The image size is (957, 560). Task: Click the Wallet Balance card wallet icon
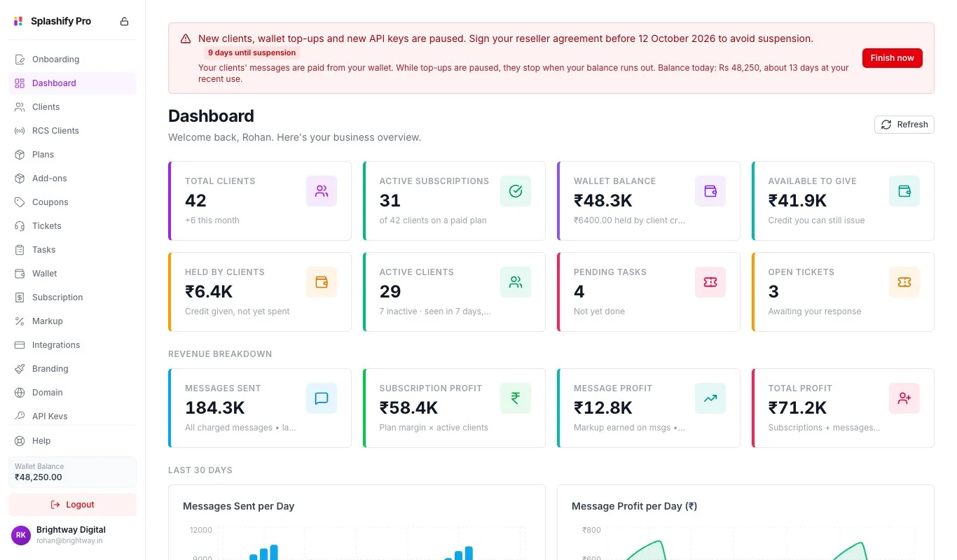click(710, 191)
